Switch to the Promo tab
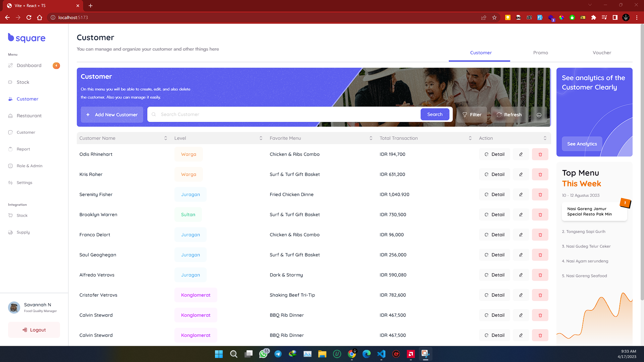 pyautogui.click(x=540, y=53)
